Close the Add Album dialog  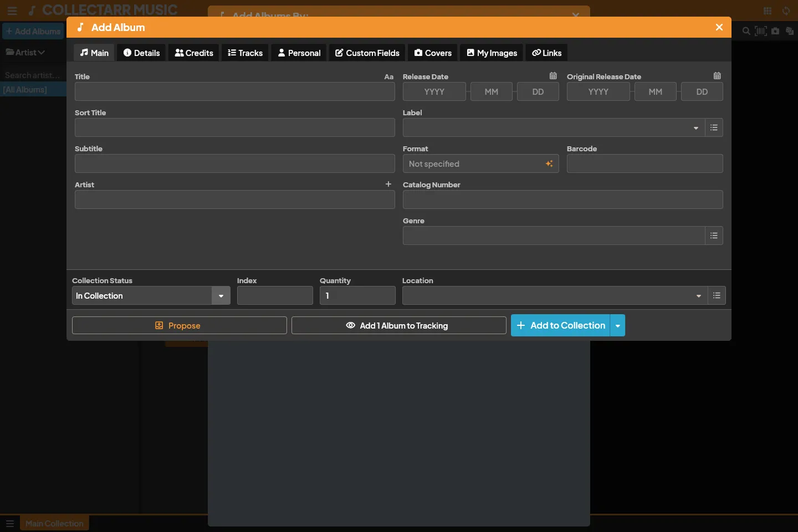[719, 27]
